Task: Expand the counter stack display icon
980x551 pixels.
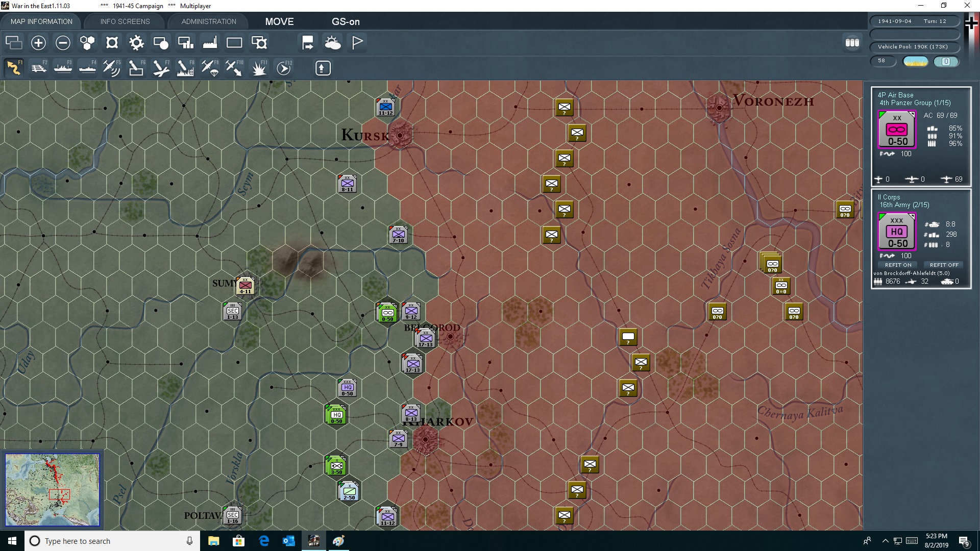Action: [852, 43]
